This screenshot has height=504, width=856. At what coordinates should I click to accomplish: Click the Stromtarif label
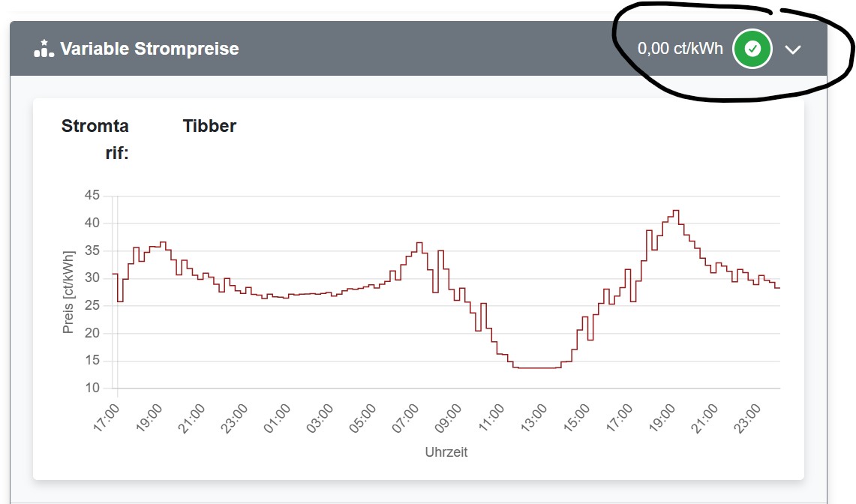point(95,139)
